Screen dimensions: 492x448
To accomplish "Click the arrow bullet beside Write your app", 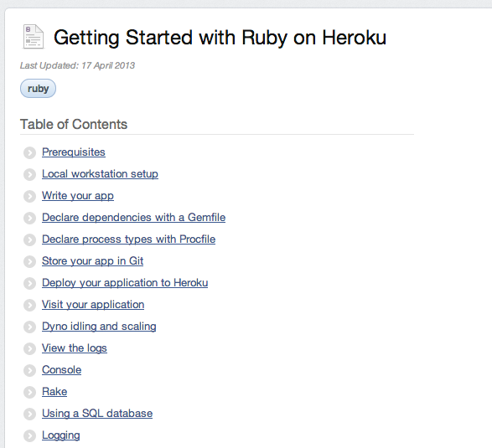I will coord(30,196).
